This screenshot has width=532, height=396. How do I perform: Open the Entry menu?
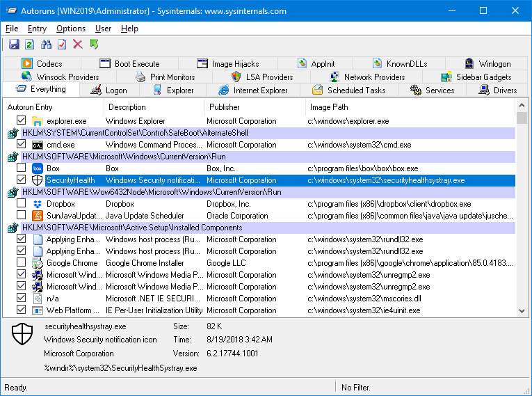(x=37, y=29)
